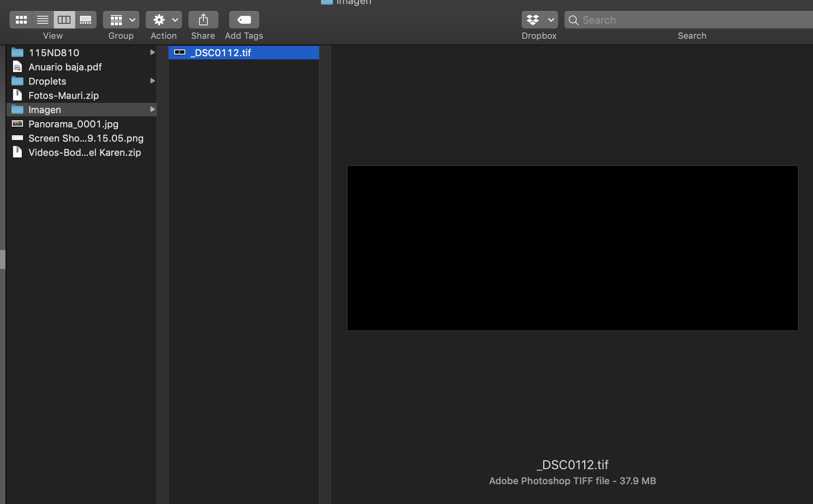Open the Action gear menu

point(163,20)
